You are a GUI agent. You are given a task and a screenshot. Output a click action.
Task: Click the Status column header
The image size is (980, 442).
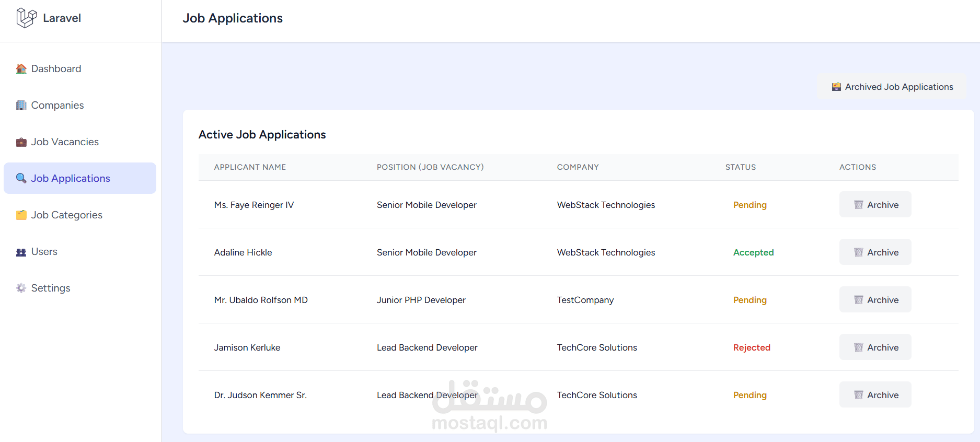tap(740, 167)
